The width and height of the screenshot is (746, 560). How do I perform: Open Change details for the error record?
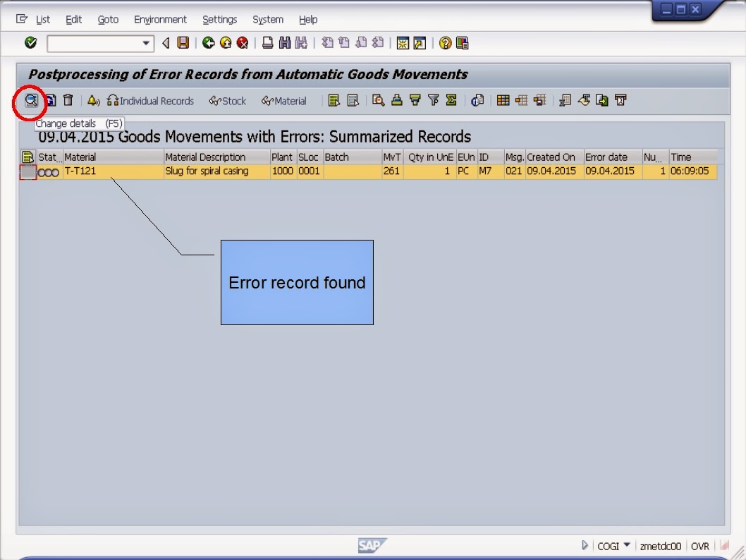(x=30, y=100)
